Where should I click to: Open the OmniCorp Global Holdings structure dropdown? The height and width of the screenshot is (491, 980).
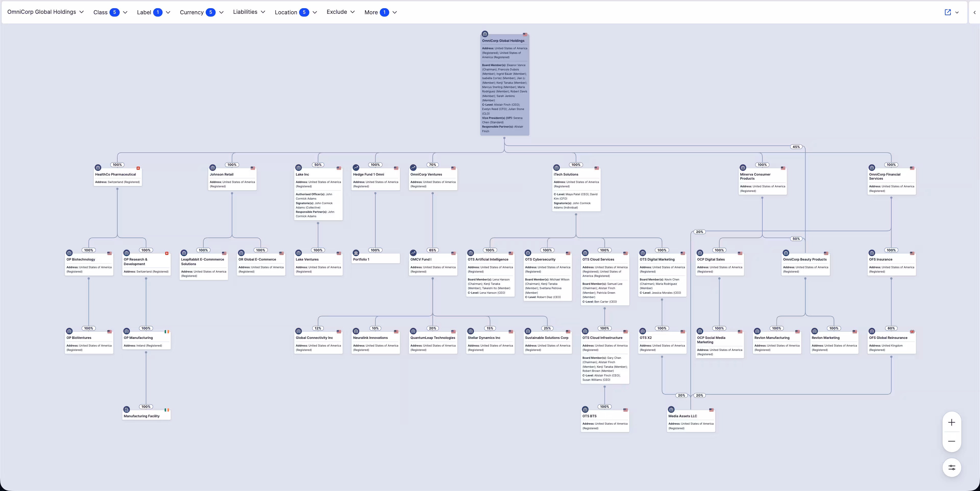pyautogui.click(x=46, y=12)
